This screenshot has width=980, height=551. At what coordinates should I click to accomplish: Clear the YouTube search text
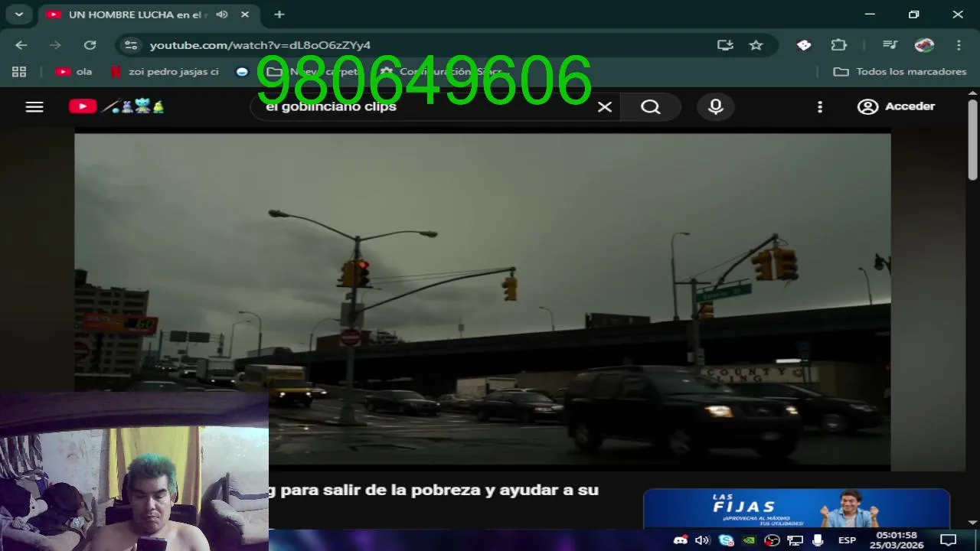605,107
